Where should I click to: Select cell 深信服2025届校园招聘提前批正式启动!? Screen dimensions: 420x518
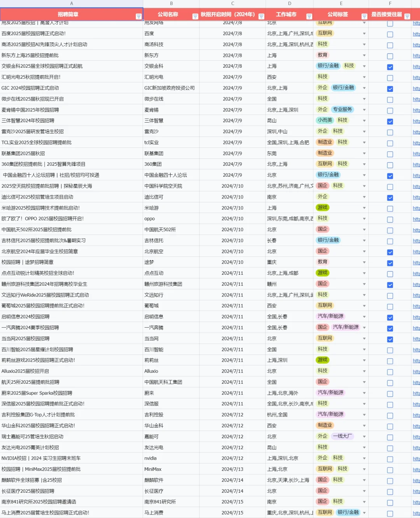point(72,404)
